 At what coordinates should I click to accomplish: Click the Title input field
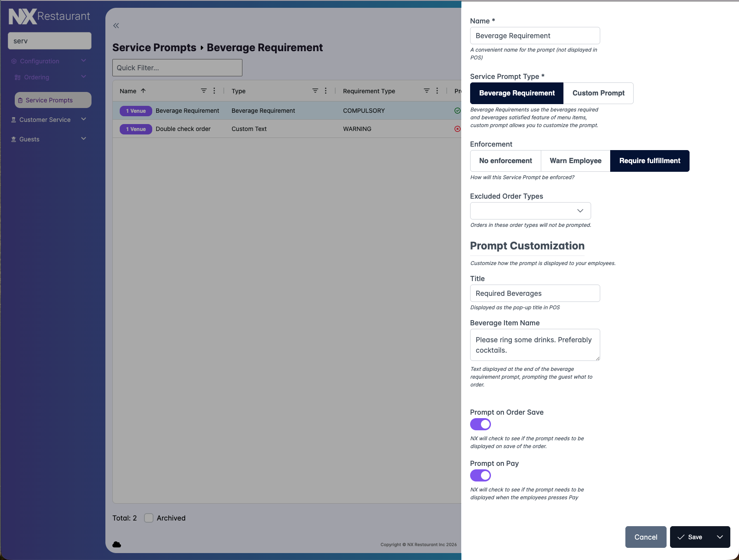(x=535, y=293)
